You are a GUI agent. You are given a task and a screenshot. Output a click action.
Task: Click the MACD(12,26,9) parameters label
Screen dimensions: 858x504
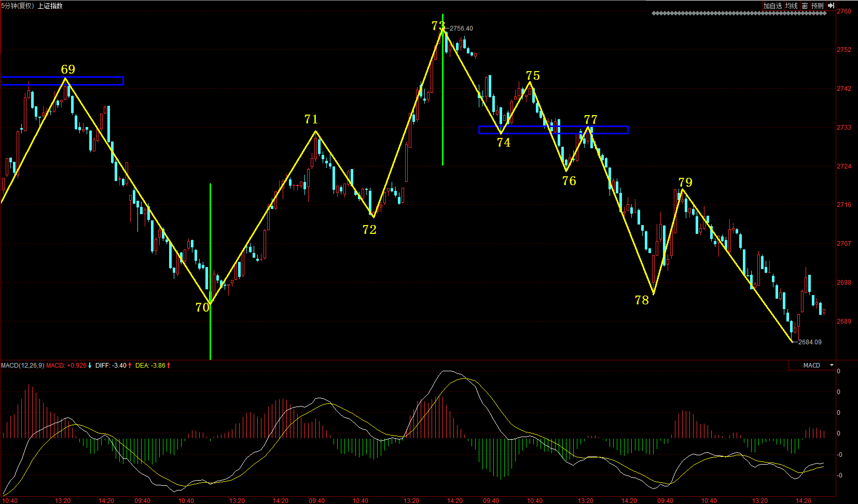click(22, 366)
